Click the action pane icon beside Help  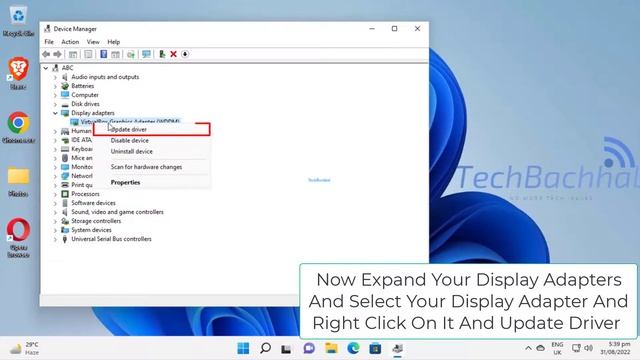pyautogui.click(x=116, y=54)
